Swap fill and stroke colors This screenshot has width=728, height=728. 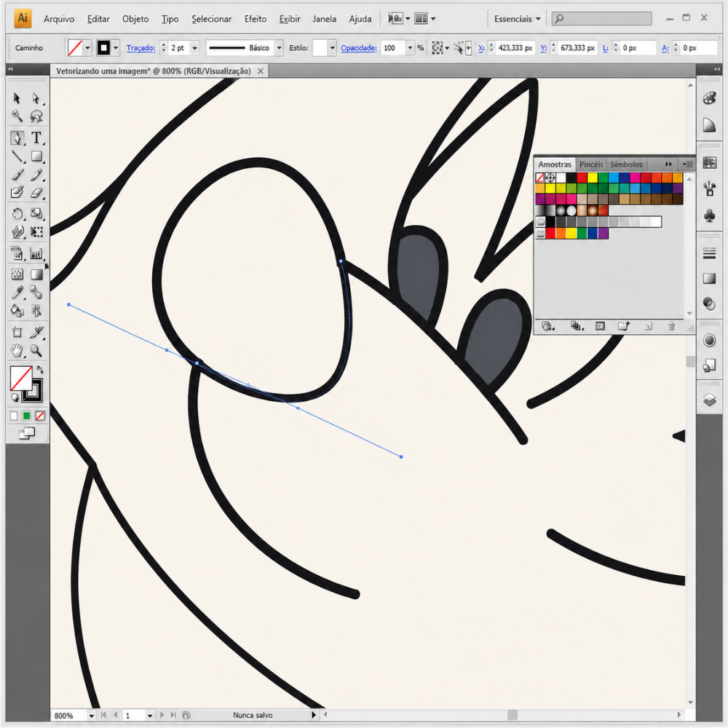pyautogui.click(x=40, y=370)
